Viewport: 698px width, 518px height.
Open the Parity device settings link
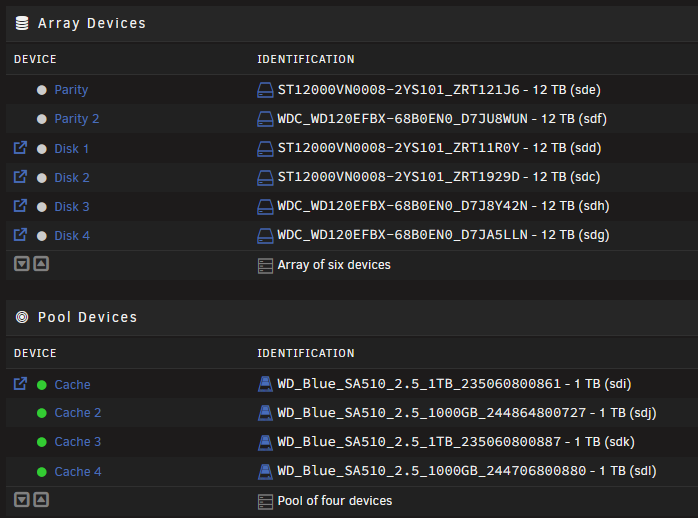point(71,90)
